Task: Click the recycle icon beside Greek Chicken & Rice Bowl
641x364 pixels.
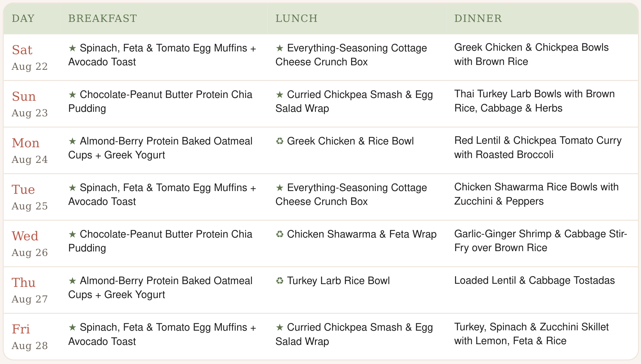Action: pyautogui.click(x=279, y=141)
